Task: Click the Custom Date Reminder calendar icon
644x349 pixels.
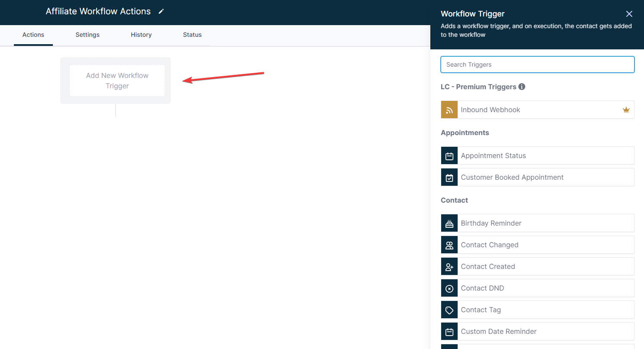Action: coord(449,331)
